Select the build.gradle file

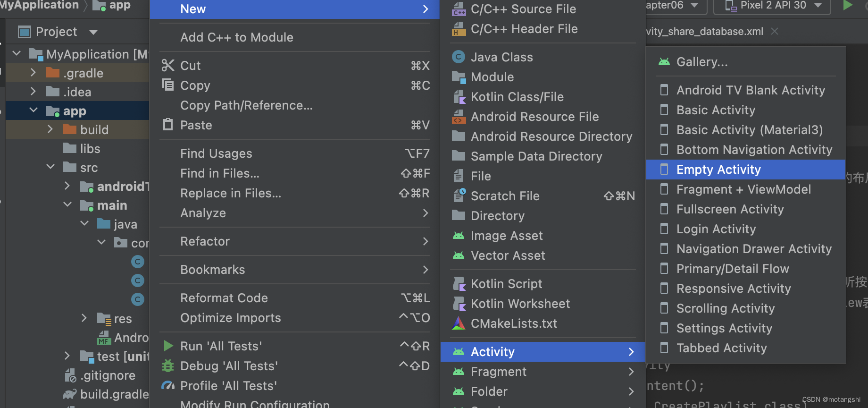[114, 394]
